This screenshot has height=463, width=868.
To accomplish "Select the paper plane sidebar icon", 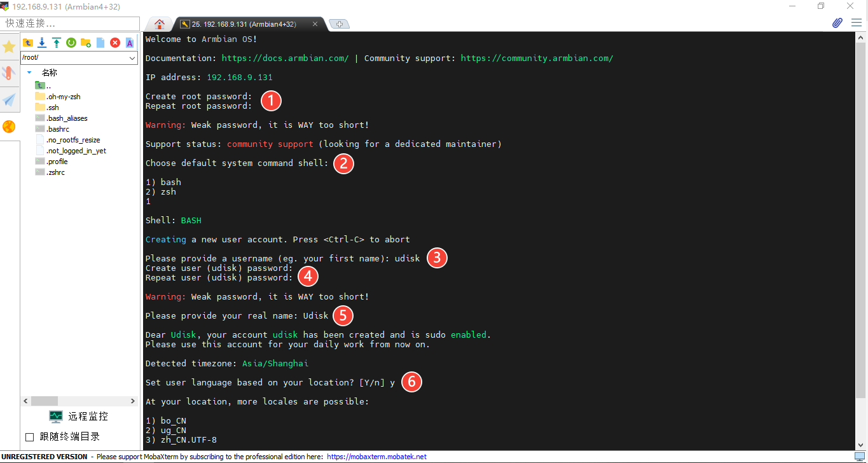I will (9, 100).
